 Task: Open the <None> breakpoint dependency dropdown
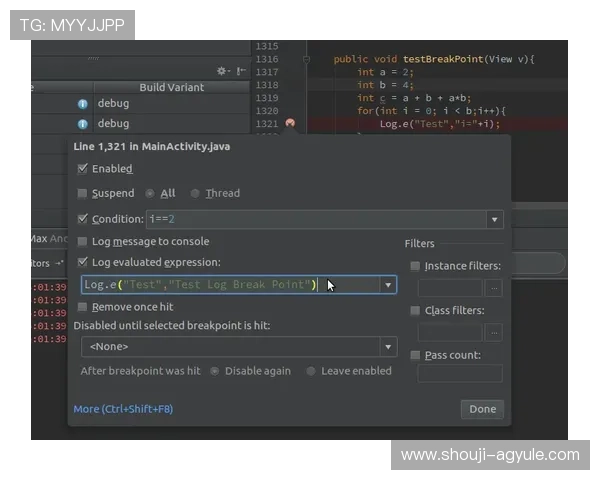[388, 347]
